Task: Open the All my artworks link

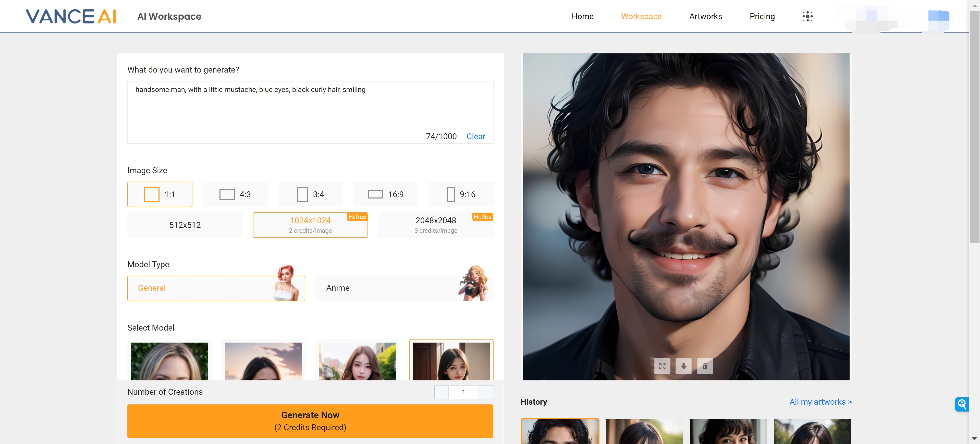Action: [820, 402]
